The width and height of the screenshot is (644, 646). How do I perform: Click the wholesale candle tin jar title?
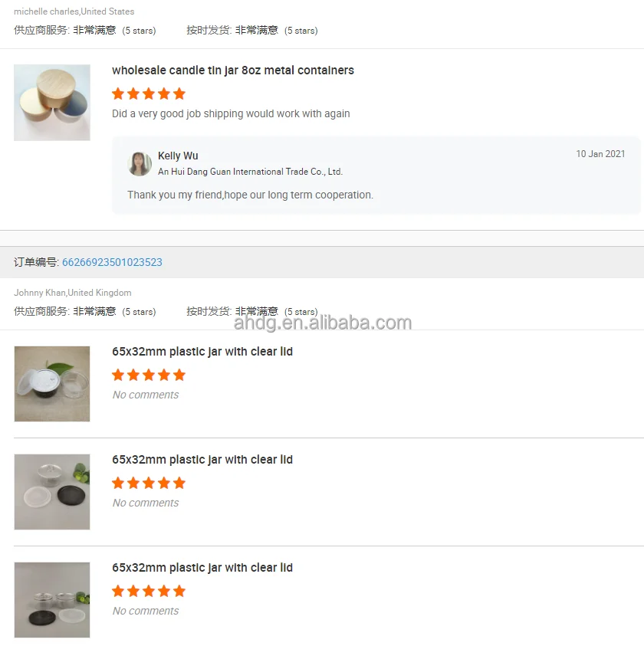(233, 71)
